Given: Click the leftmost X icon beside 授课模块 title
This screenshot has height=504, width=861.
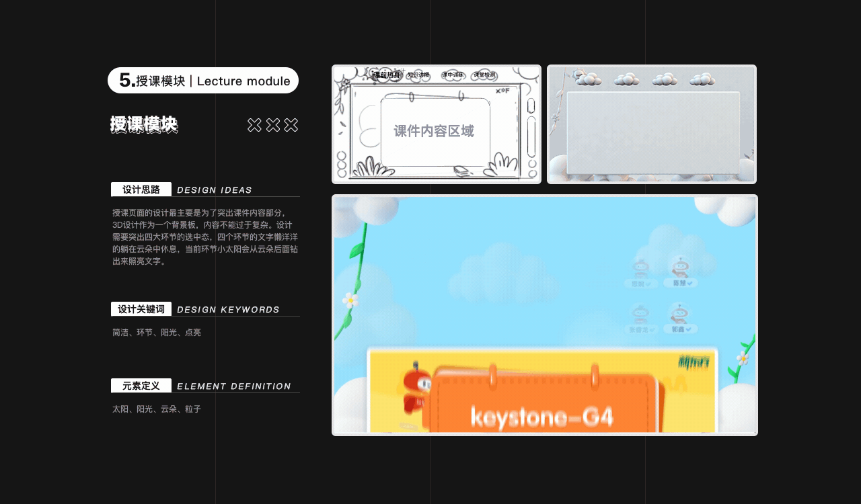Looking at the screenshot, I should click(254, 124).
